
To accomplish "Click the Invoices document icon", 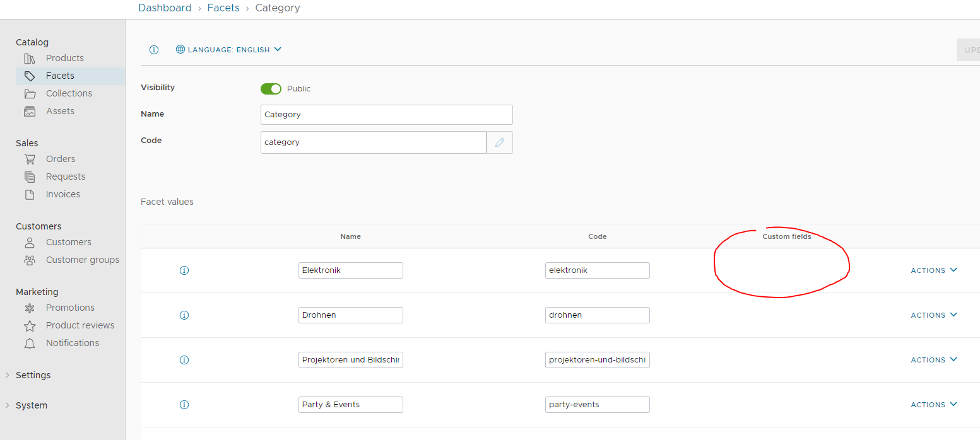I will coord(30,194).
